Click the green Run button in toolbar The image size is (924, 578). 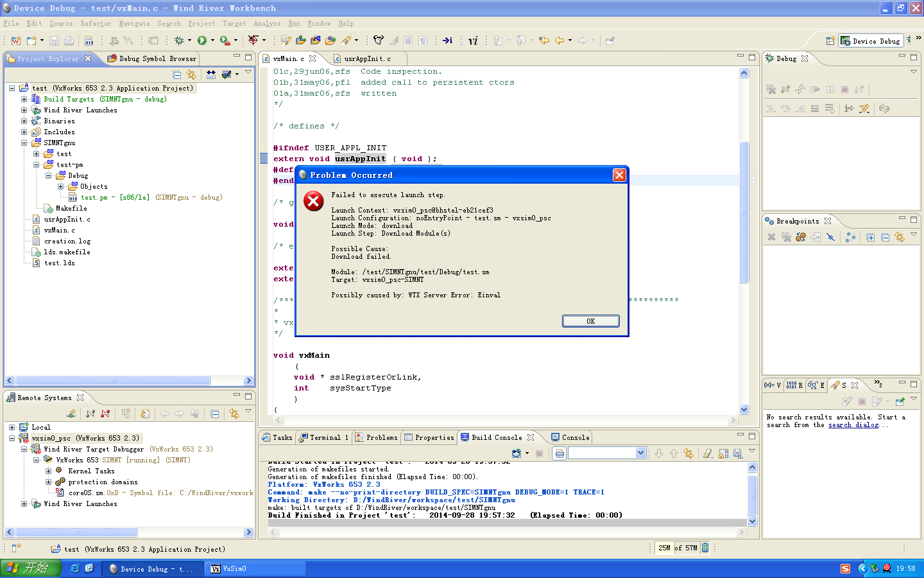pyautogui.click(x=202, y=40)
